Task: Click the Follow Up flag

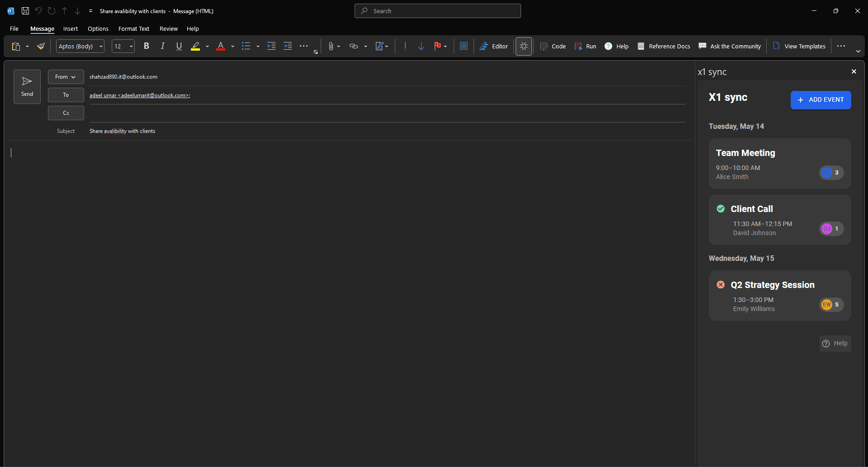Action: pyautogui.click(x=437, y=46)
